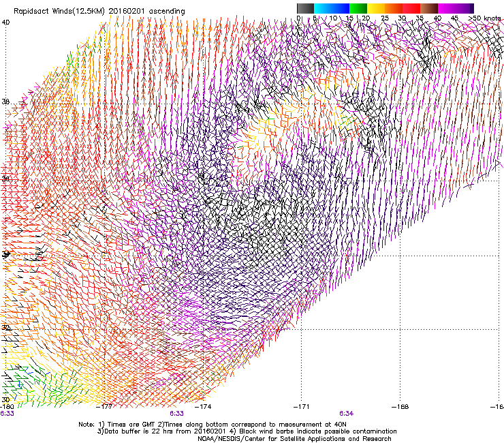The width and height of the screenshot is (504, 443).
Task: Click the cyan-blue 5–15 knots legend swatch
Action: (x=332, y=8)
